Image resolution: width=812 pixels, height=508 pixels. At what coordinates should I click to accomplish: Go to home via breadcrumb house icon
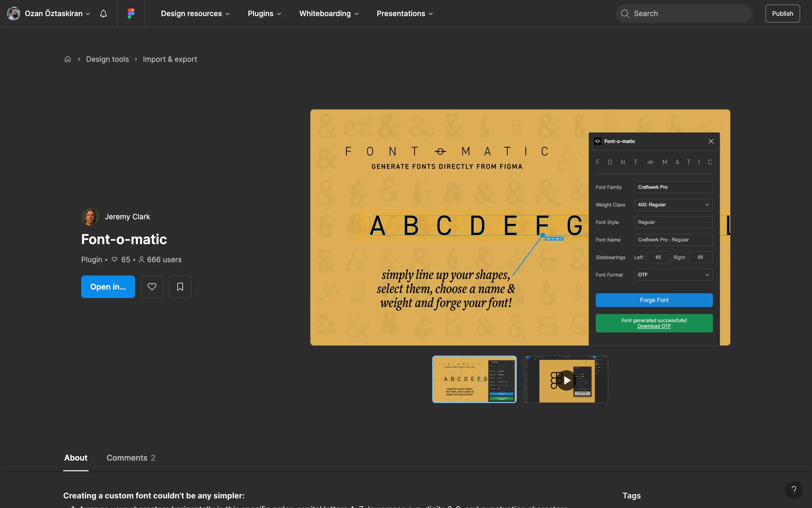(x=67, y=59)
